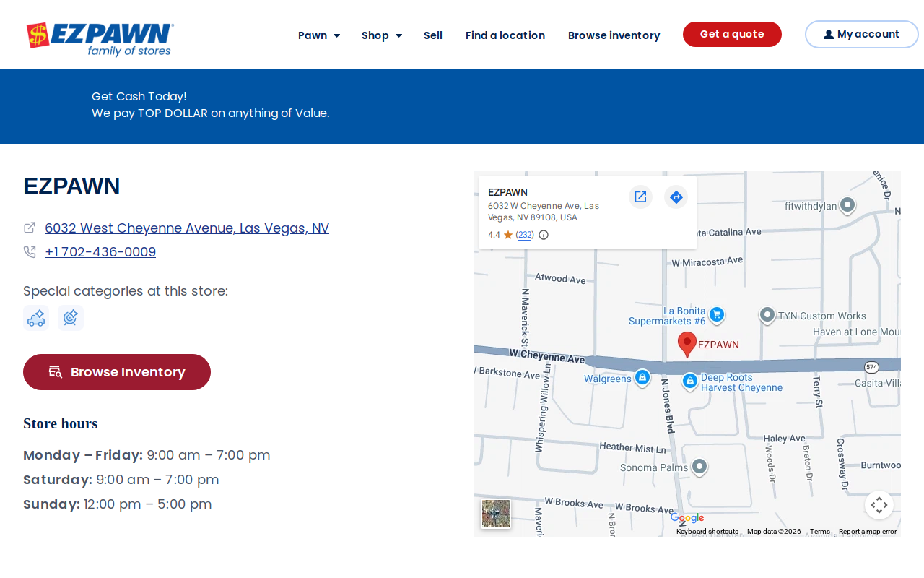Select La Bonita Supermarkets #6 map marker
This screenshot has height=578, width=924.
(717, 315)
